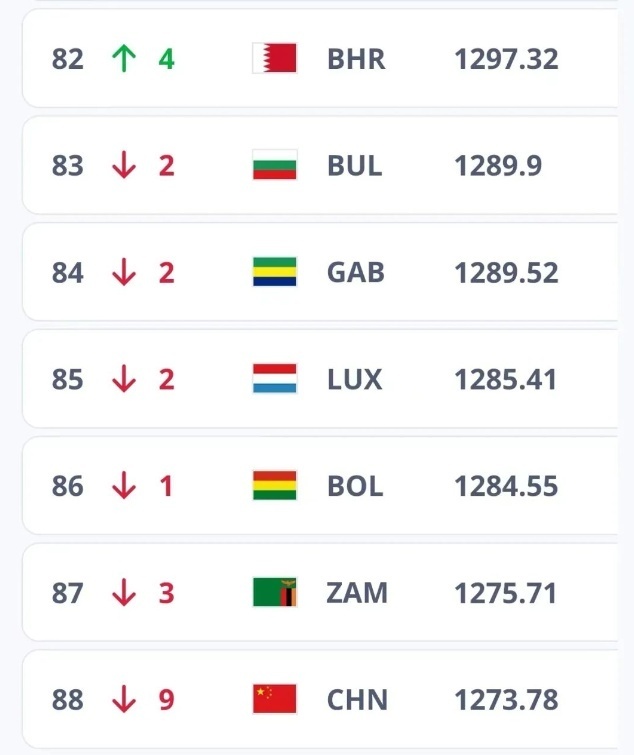Select the rank 84 Gabon row
The image size is (634, 755).
pyautogui.click(x=320, y=273)
